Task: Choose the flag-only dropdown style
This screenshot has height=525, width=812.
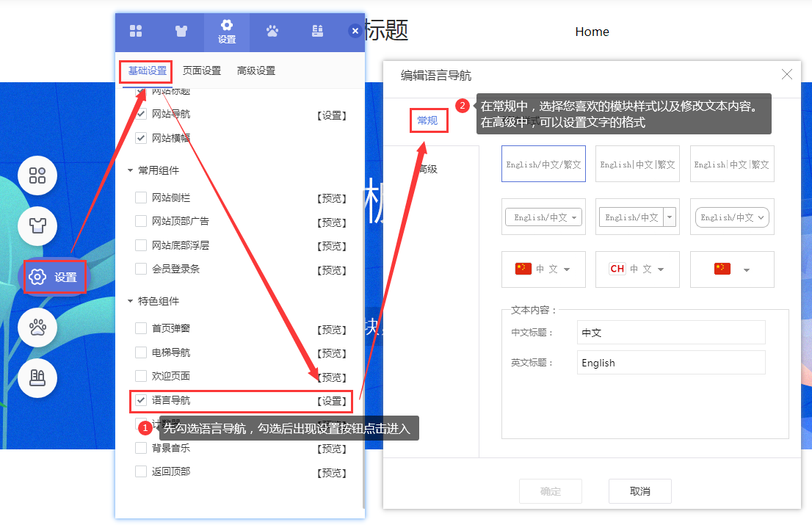Action: pos(732,269)
